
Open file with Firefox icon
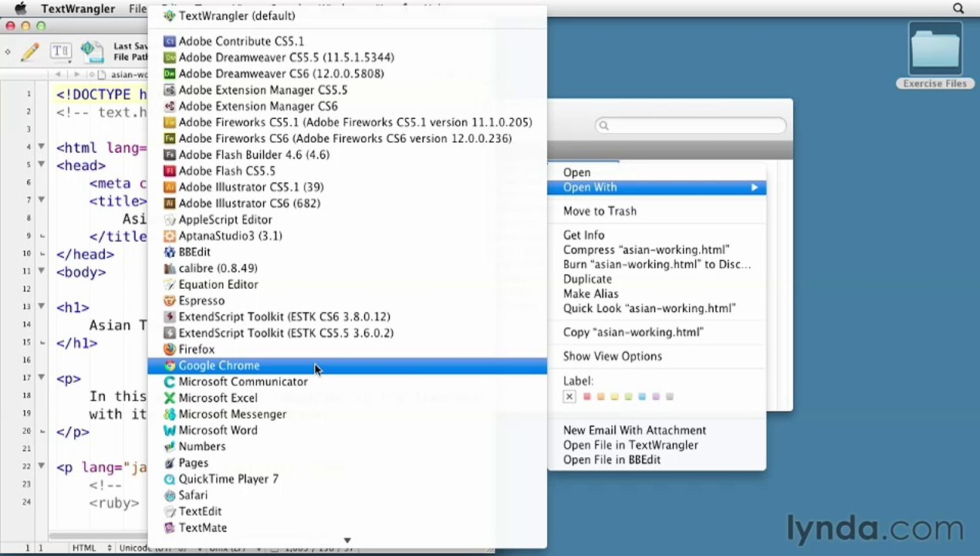[170, 349]
